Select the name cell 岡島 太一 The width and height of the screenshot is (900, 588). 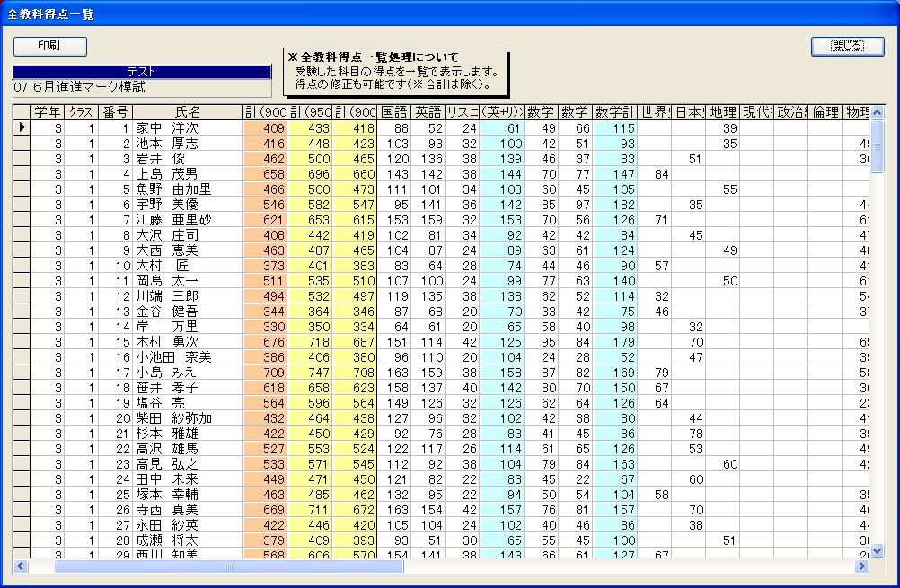[x=187, y=280]
